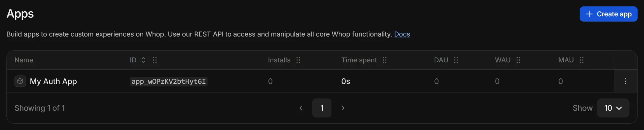Click the DAU column drag handle

pyautogui.click(x=456, y=60)
